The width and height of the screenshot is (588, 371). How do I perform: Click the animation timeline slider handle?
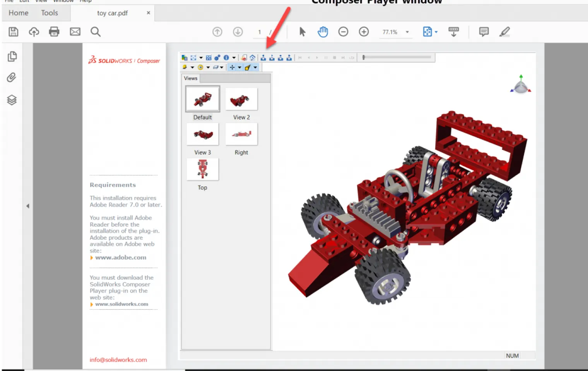(x=364, y=57)
